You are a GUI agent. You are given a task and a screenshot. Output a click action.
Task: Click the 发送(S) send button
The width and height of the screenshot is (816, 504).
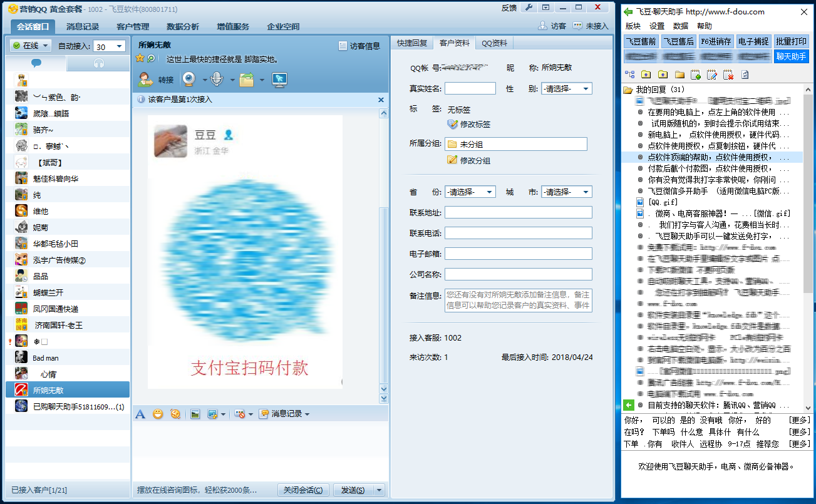click(353, 490)
